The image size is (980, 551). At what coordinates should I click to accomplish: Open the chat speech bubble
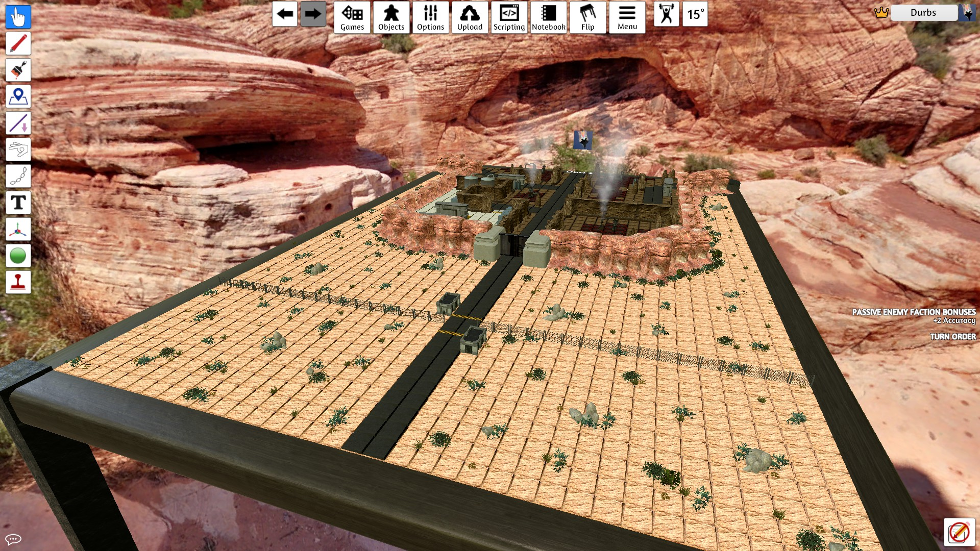click(13, 539)
